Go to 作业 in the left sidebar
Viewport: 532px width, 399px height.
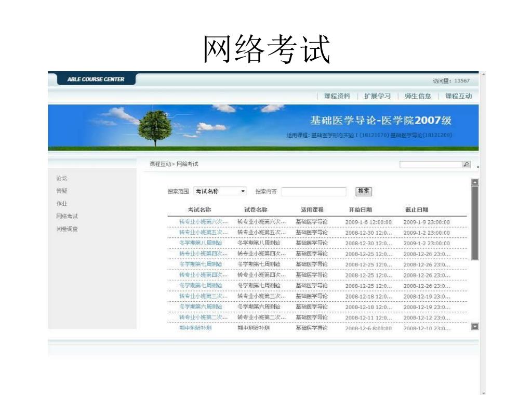point(62,204)
